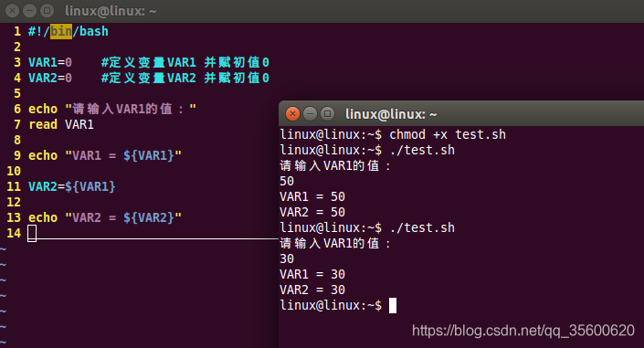Click the blog.csdn.net watermark link
Screen dimensions: 644x348
pos(523,331)
